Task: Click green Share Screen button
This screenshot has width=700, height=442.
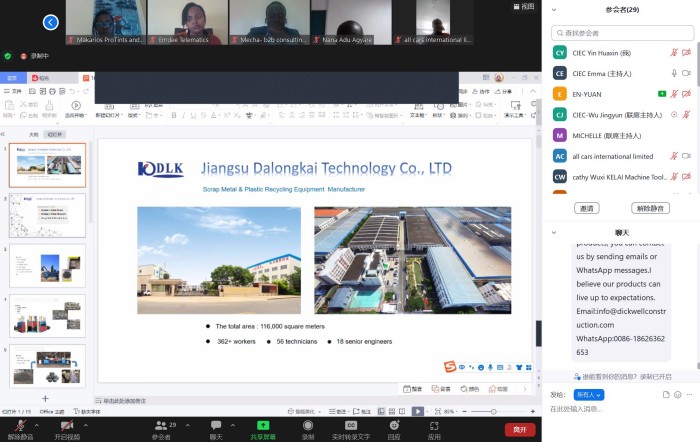Action: (x=263, y=429)
